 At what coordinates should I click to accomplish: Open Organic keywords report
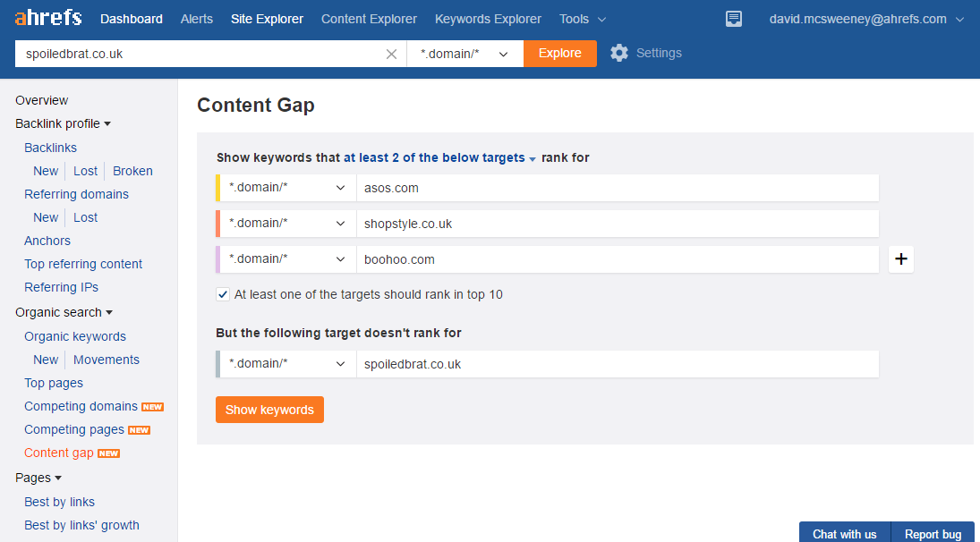point(75,336)
